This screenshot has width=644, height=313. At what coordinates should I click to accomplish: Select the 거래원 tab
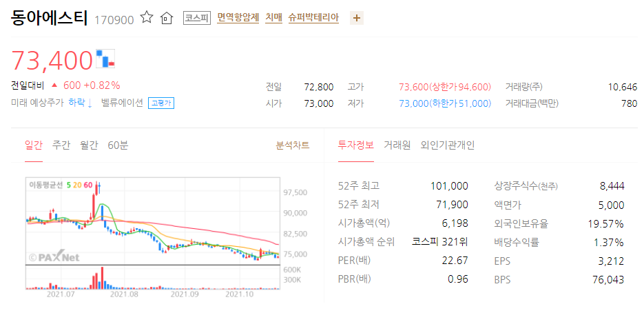click(x=397, y=145)
